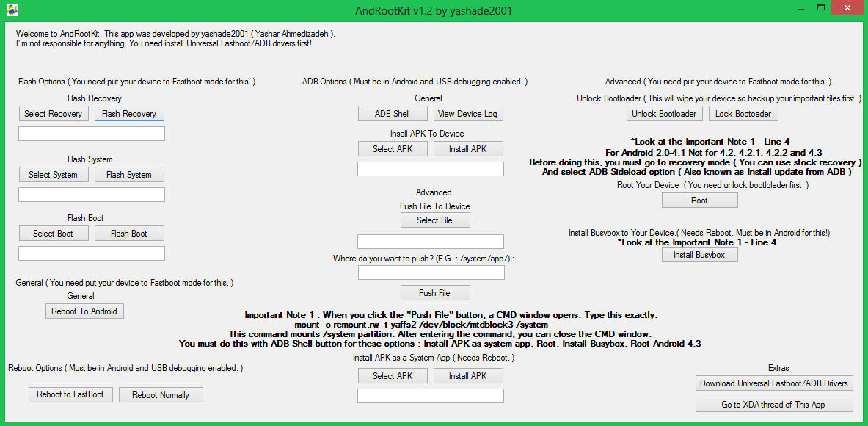Click Flash Boot button

click(x=129, y=234)
